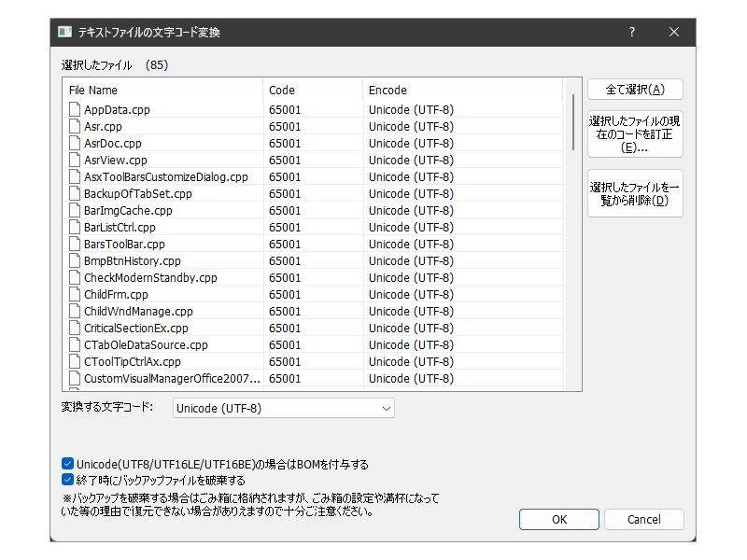Click the file icon beside CheckModernStandby.cpp
The image size is (747, 560).
click(x=75, y=277)
